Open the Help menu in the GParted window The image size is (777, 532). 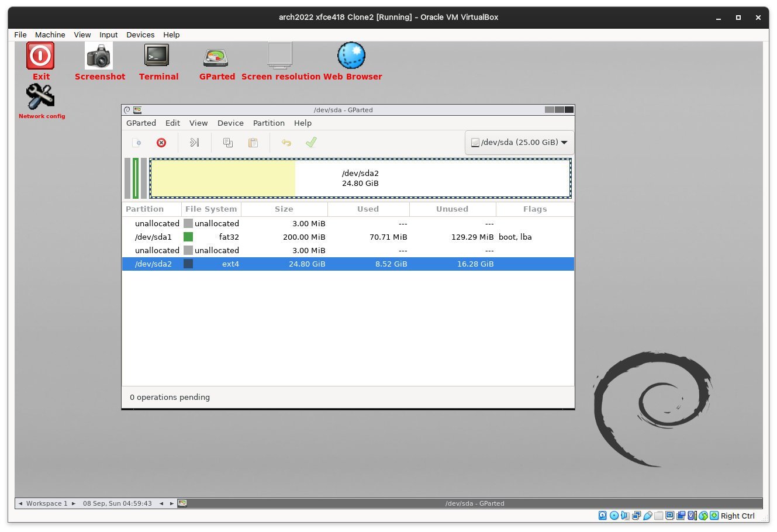point(303,123)
